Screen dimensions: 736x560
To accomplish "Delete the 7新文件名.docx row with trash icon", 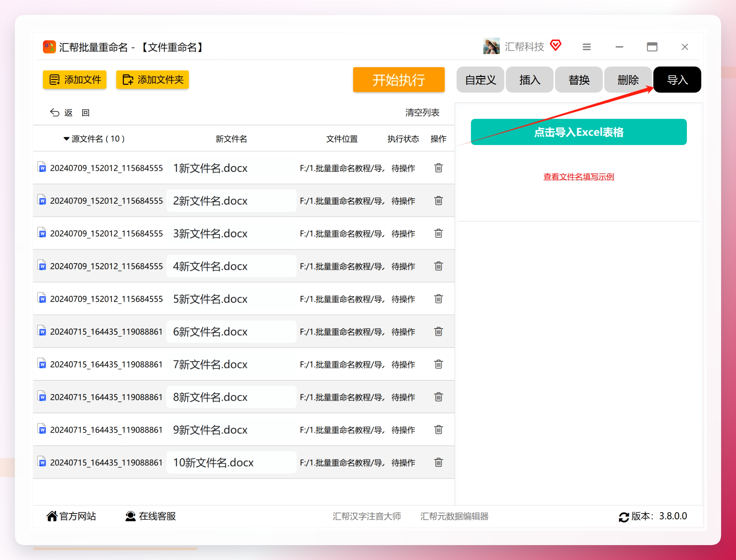I will [x=438, y=364].
